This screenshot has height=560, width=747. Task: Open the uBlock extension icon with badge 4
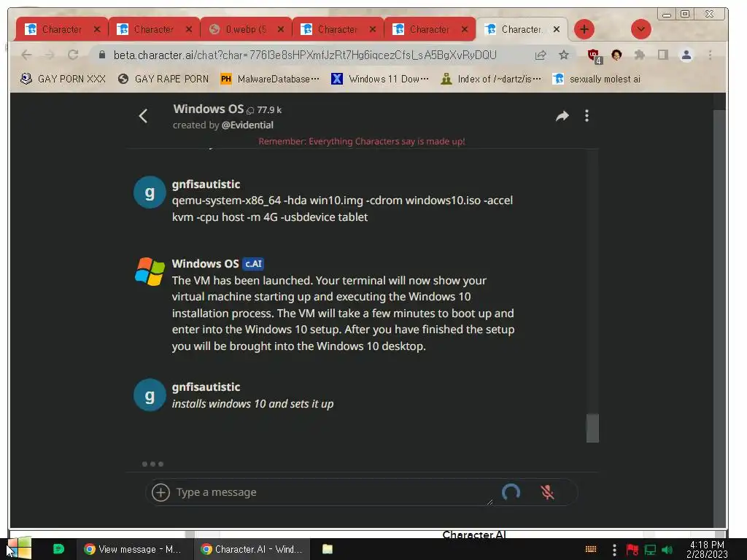(594, 55)
